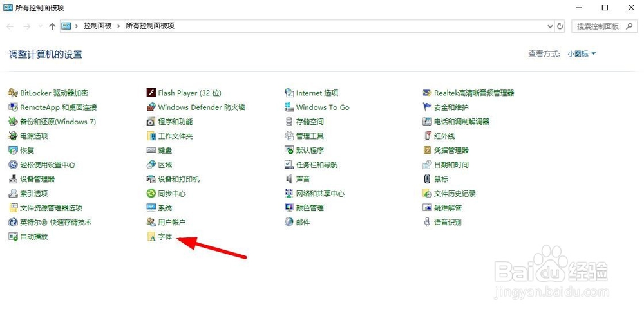Click the 网络和共享中心 icon

point(289,194)
